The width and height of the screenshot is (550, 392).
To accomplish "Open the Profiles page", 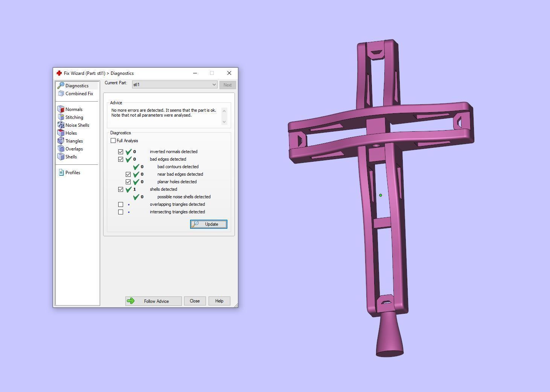I will pos(73,173).
